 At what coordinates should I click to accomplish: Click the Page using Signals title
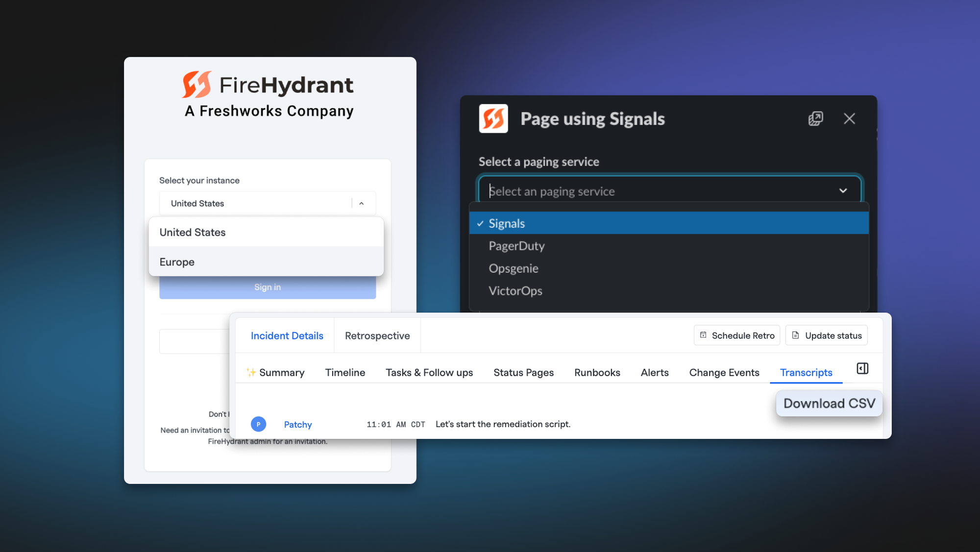pyautogui.click(x=592, y=119)
